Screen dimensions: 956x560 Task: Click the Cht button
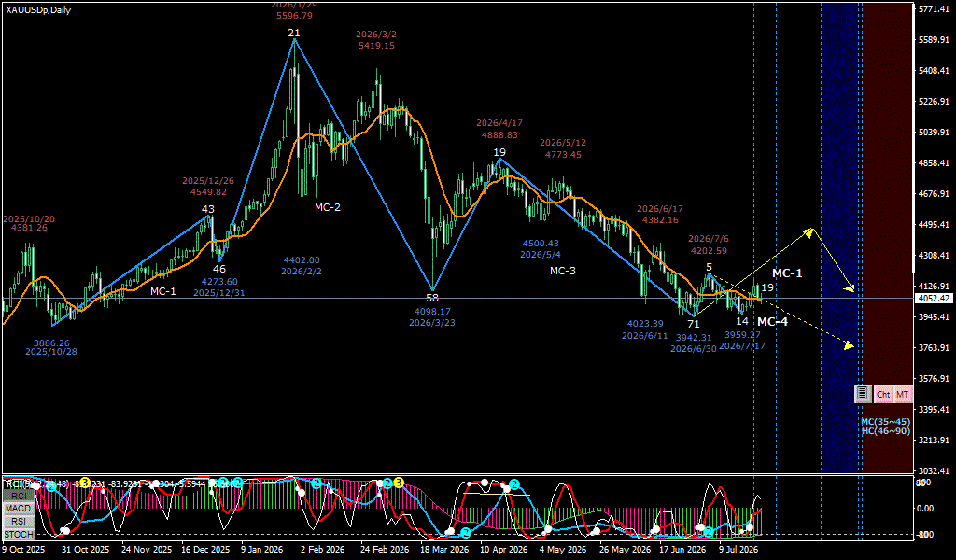click(883, 394)
